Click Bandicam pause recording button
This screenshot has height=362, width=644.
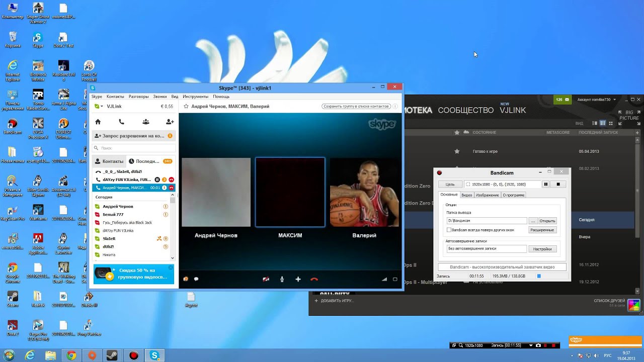click(x=545, y=185)
